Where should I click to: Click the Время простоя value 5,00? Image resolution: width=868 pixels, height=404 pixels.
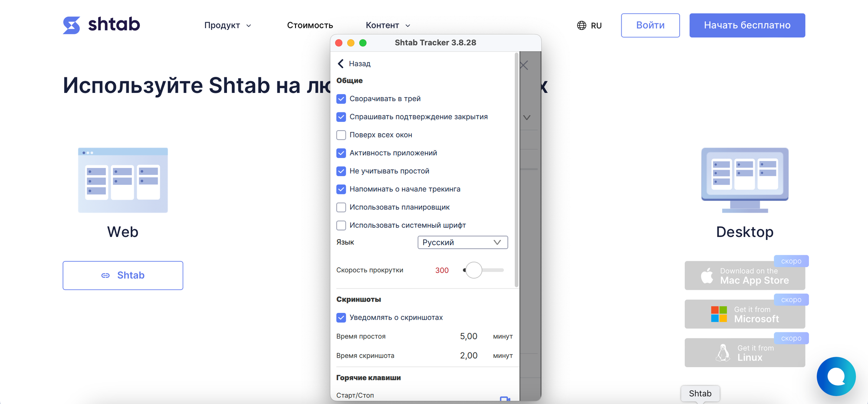point(468,337)
